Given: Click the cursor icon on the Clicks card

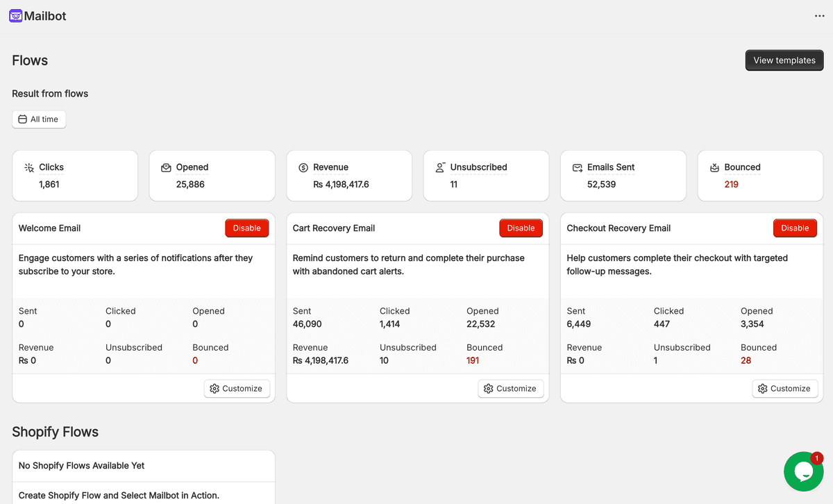Looking at the screenshot, I should click(x=28, y=167).
